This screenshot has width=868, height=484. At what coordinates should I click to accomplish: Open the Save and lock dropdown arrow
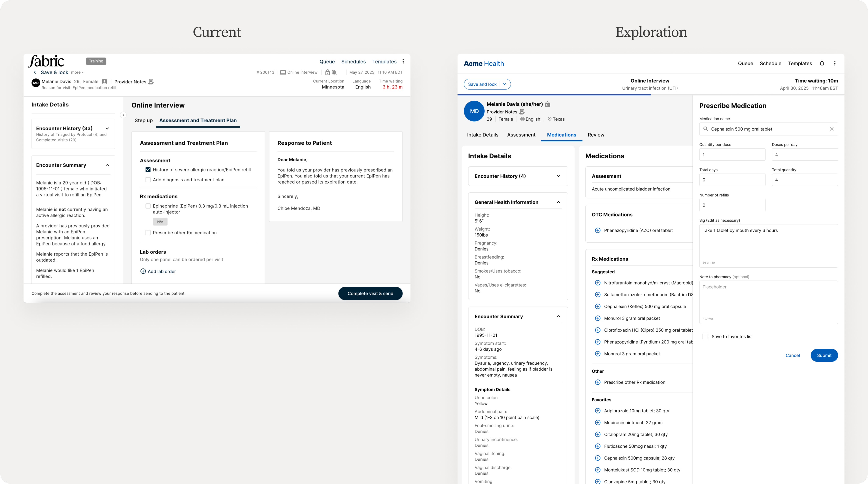coord(504,84)
